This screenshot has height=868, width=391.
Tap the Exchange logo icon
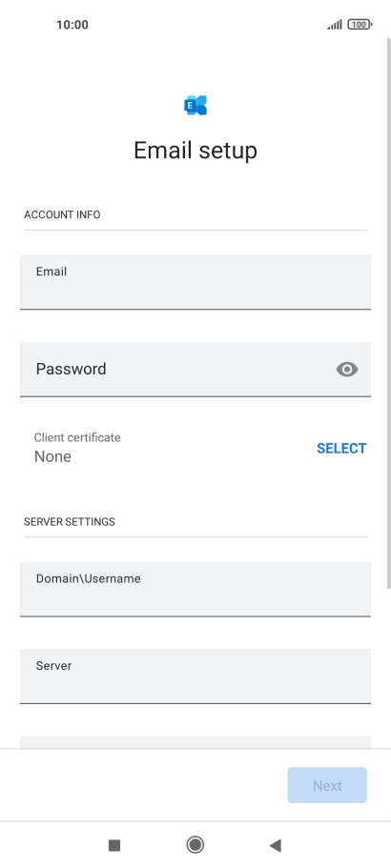pyautogui.click(x=195, y=105)
